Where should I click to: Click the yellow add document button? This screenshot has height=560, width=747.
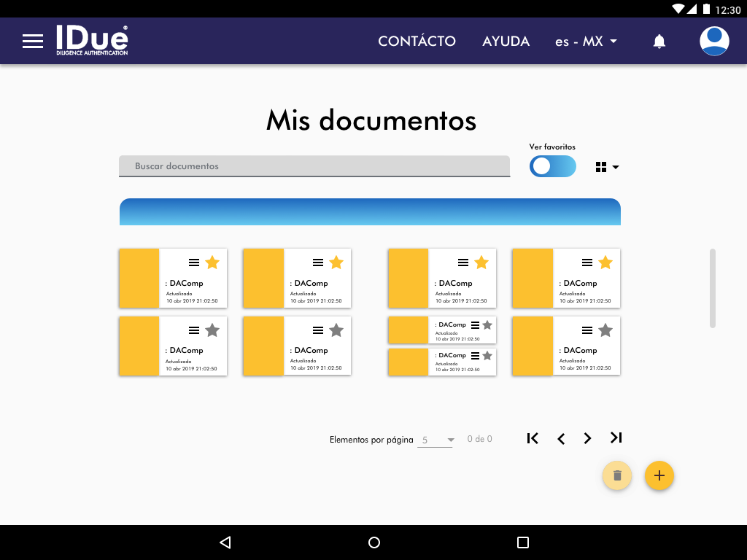tap(659, 475)
